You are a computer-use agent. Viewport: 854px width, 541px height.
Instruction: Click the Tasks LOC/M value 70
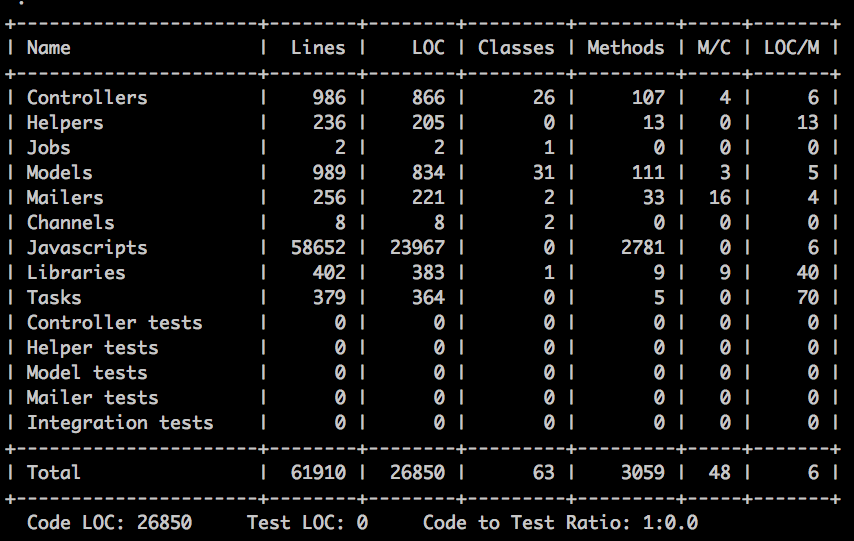click(808, 297)
